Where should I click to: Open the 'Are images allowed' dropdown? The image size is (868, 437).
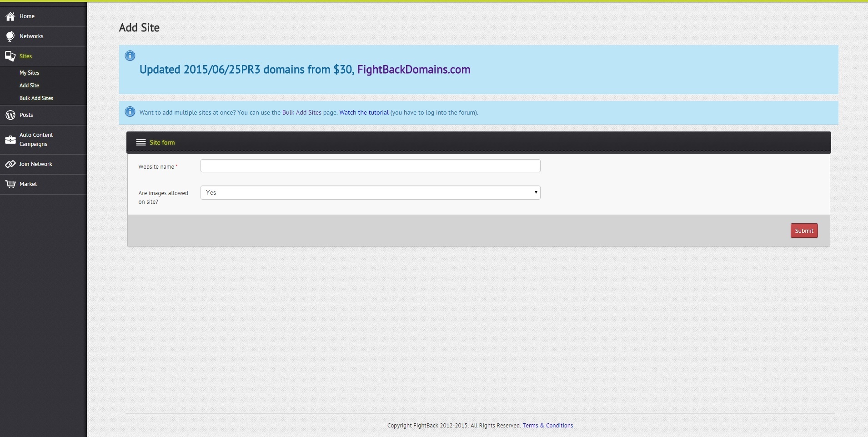(x=370, y=193)
